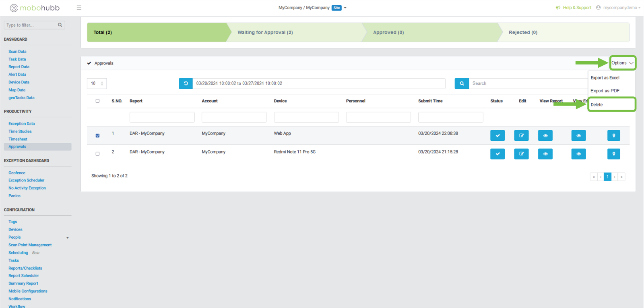Click the edit icon for Redmi Note report

pos(521,154)
